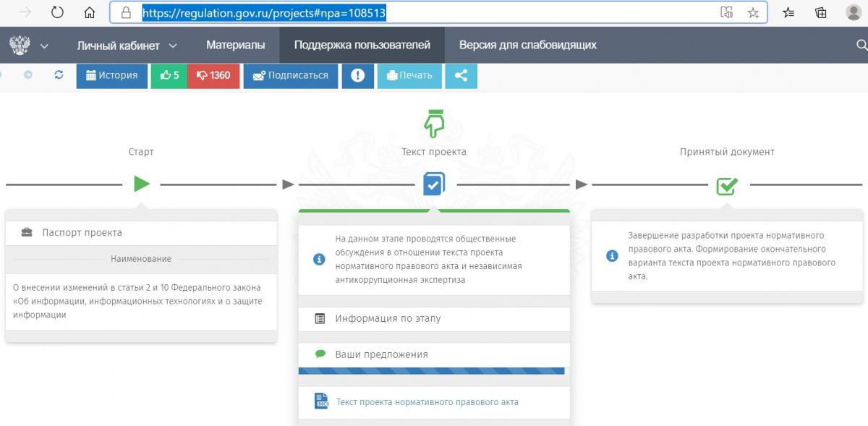Viewport: 868px width, 426px height.
Task: Click the Подписаться subscribe button
Action: click(x=290, y=75)
